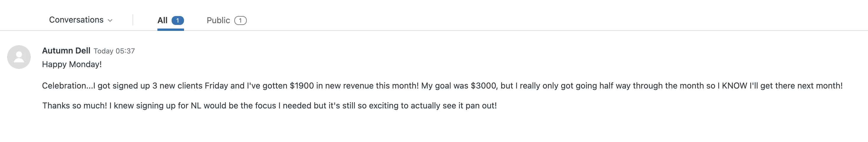The image size is (868, 142).
Task: Open Autumn Dell's name link
Action: click(x=66, y=51)
